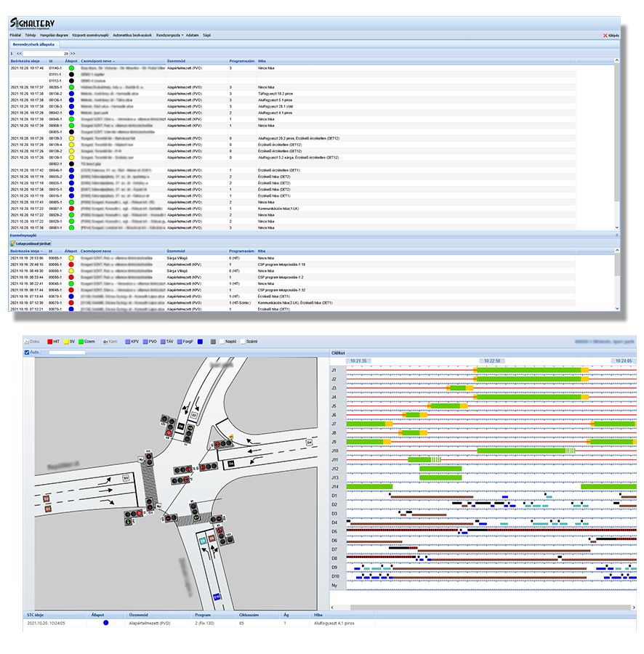Click the Kam camera icon

pyautogui.click(x=106, y=341)
